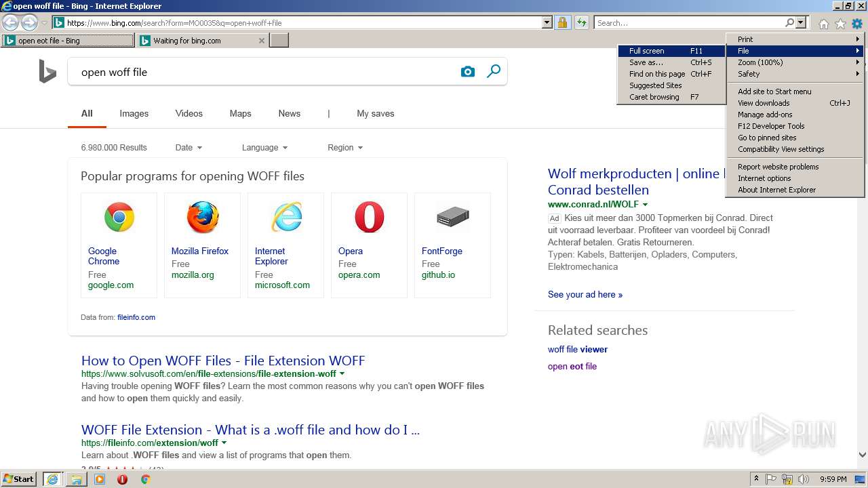This screenshot has width=868, height=488.
Task: Open the Language filter dropdown
Action: click(x=264, y=148)
